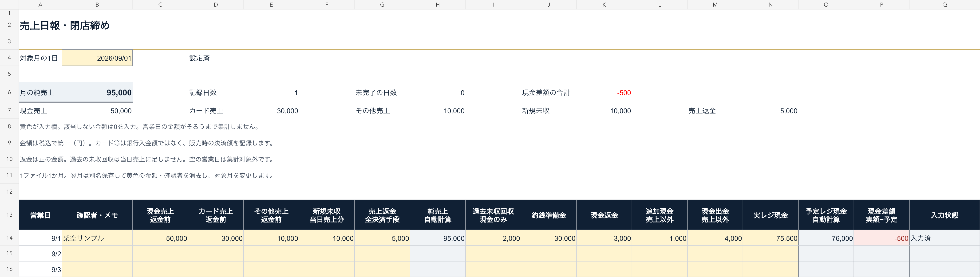980x277 pixels.
Task: Select the 過去未収回収 現金のみ header
Action: [x=494, y=215]
